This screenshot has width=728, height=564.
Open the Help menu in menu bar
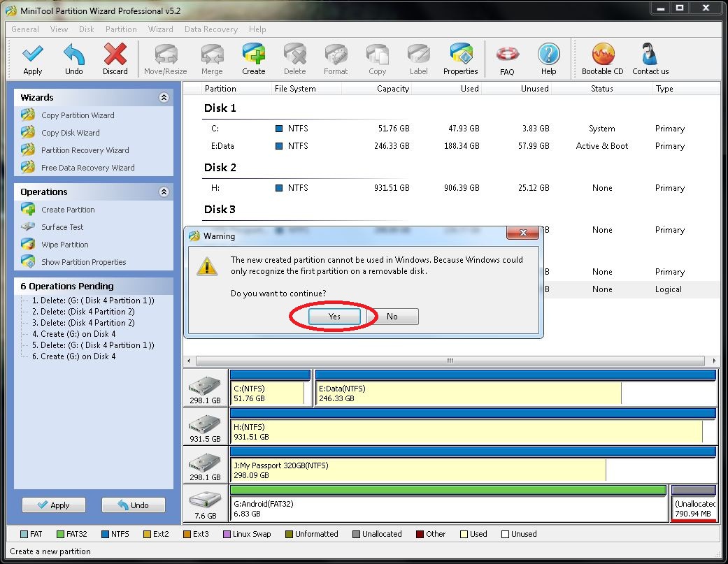(x=257, y=29)
